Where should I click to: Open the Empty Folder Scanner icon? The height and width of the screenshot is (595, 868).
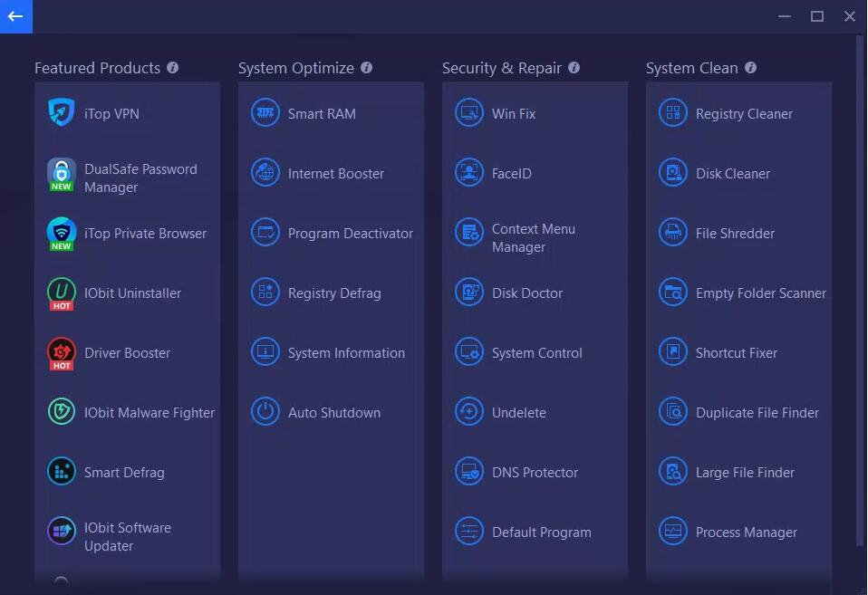tap(673, 293)
